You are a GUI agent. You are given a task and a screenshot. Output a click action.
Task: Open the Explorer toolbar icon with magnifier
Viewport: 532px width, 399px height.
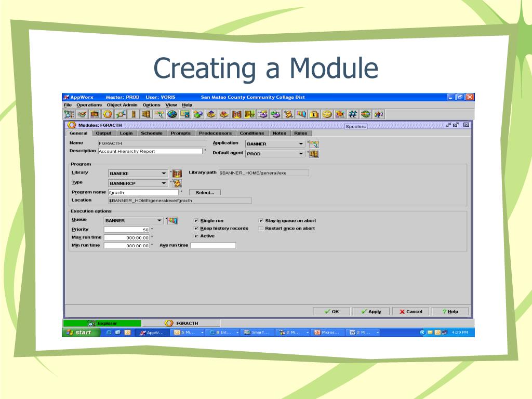69,114
